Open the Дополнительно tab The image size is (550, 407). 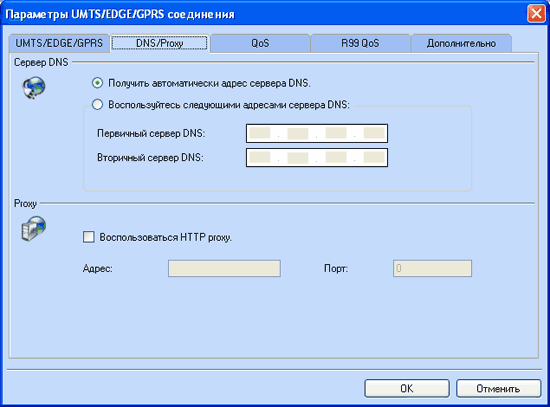tap(461, 44)
